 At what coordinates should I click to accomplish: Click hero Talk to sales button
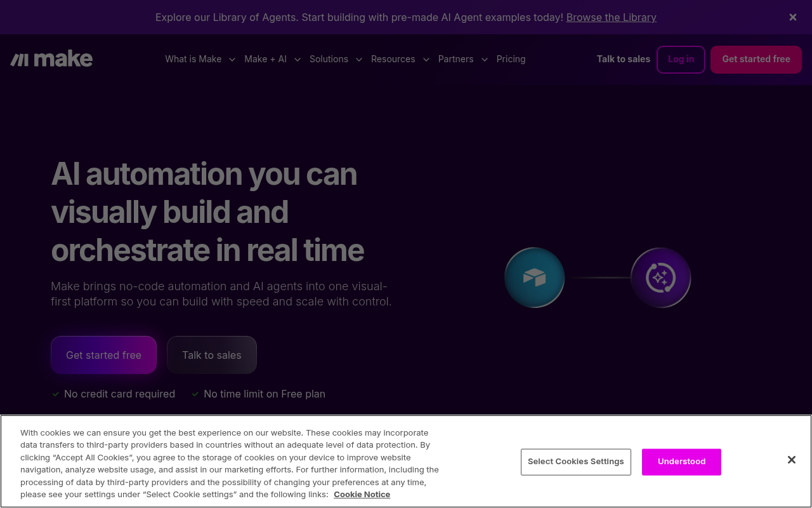[211, 355]
